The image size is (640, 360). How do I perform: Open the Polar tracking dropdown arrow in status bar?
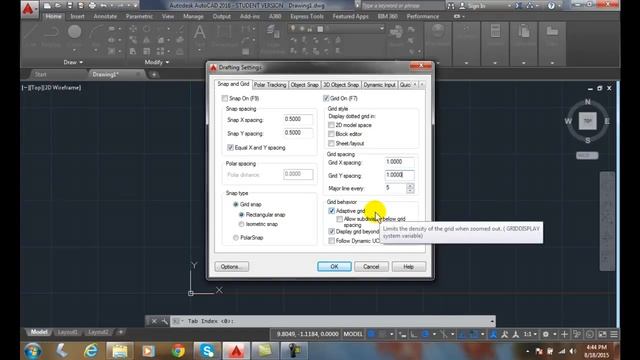[434, 334]
